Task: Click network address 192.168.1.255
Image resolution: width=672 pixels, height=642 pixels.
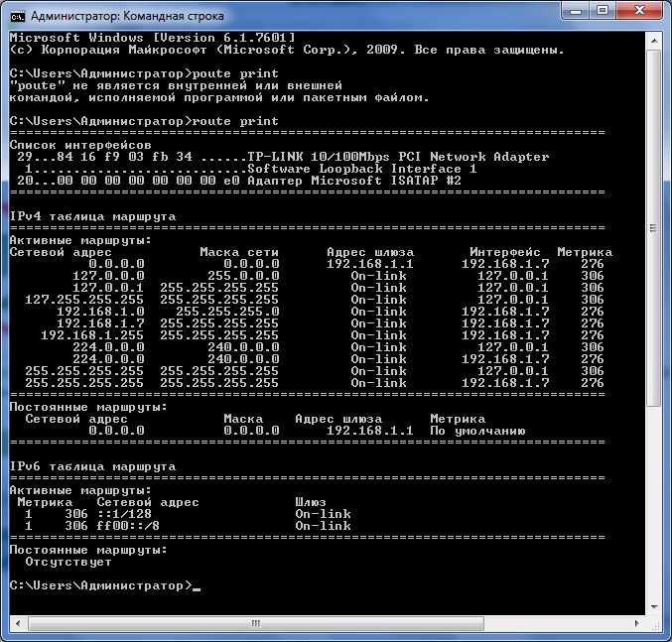Action: coord(92,335)
